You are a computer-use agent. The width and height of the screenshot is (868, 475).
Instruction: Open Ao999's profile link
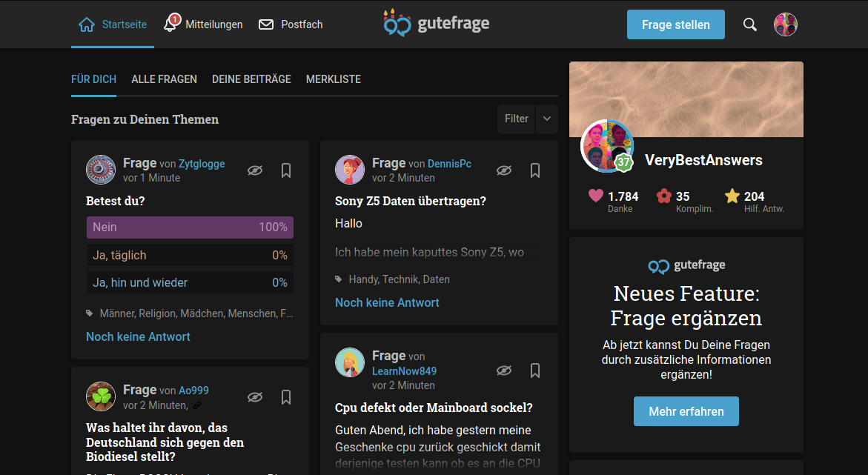tap(193, 391)
